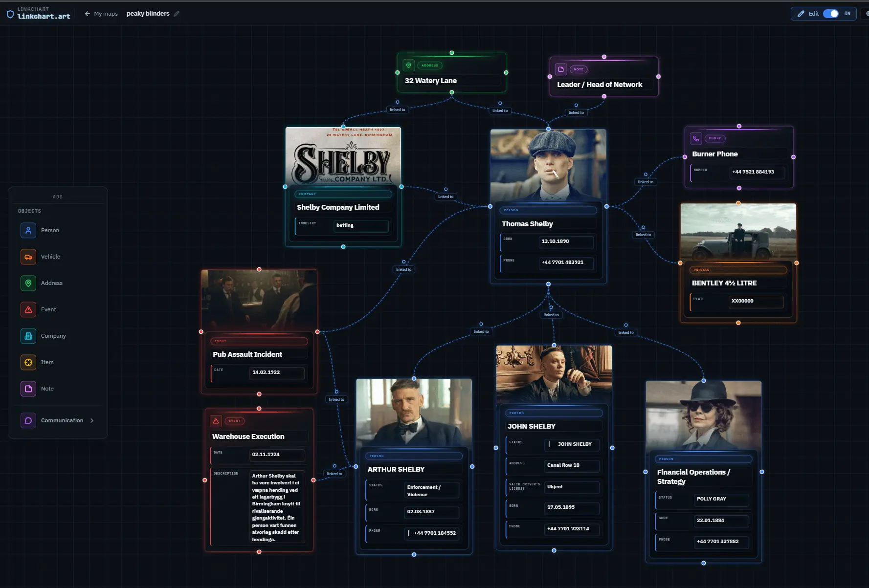Edit phone field +44 7701 337882
Screen dimensions: 869x588
coord(721,542)
